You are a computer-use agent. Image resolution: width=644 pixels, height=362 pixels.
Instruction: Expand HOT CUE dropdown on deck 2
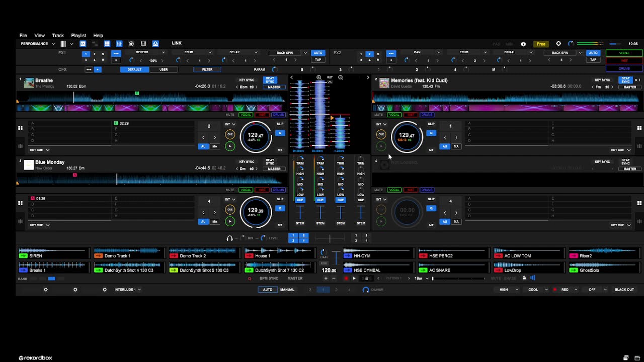(x=620, y=150)
